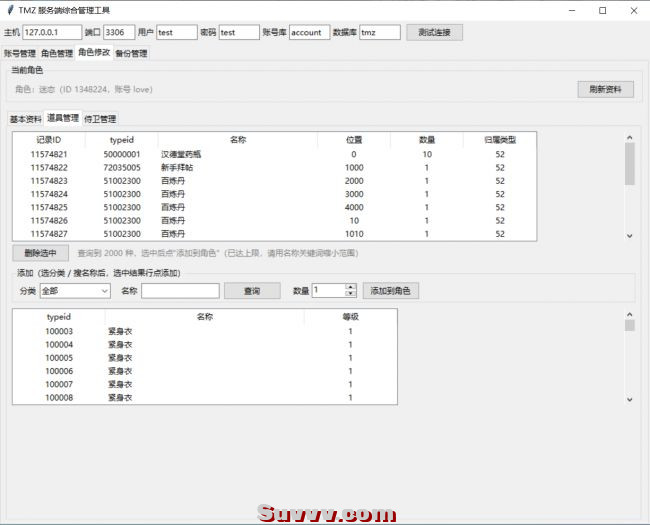650x525 pixels.
Task: Click the 添加到角色 button
Action: [x=390, y=291]
